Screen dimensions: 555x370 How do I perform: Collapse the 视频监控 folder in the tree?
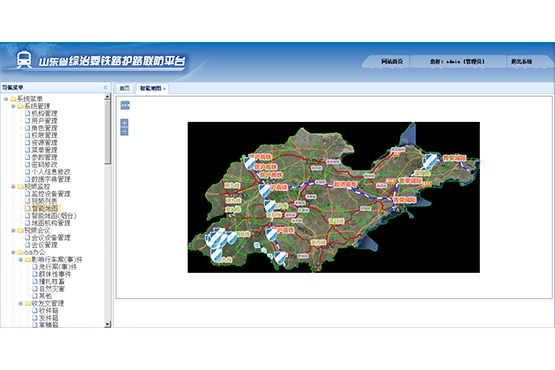pos(13,187)
